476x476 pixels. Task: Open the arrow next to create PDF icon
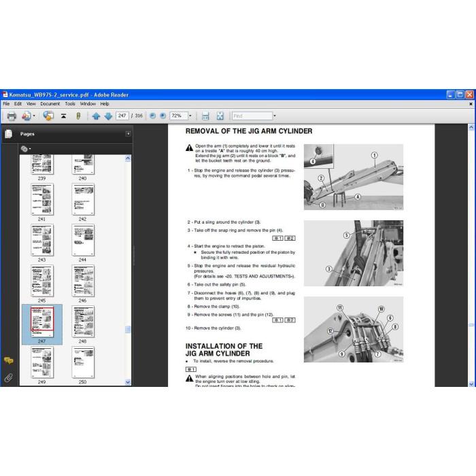click(34, 116)
